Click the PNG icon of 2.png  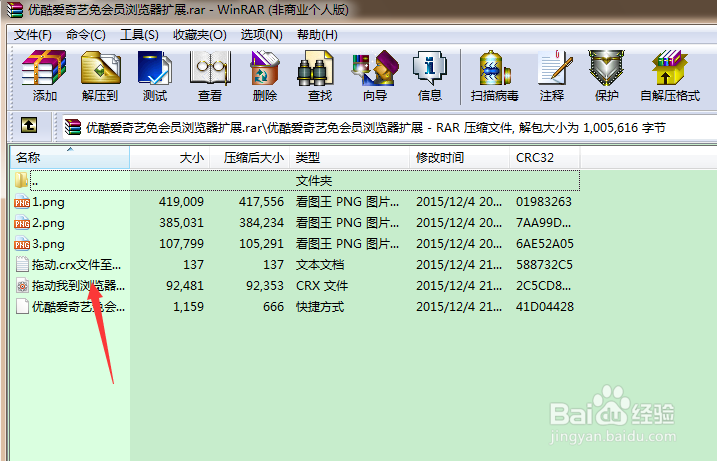click(22, 223)
